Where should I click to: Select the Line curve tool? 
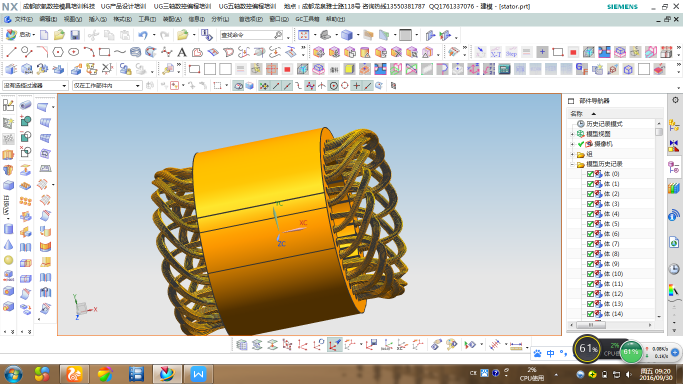click(x=11, y=52)
